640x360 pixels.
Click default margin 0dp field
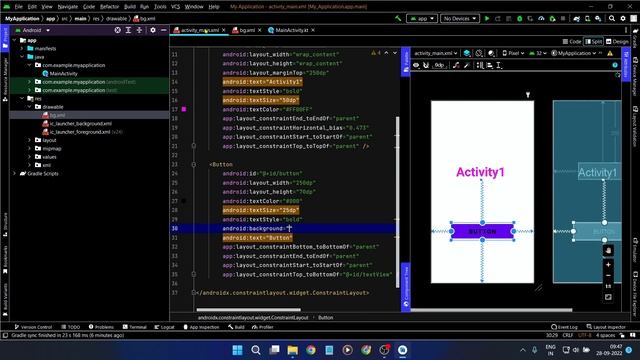click(x=440, y=65)
